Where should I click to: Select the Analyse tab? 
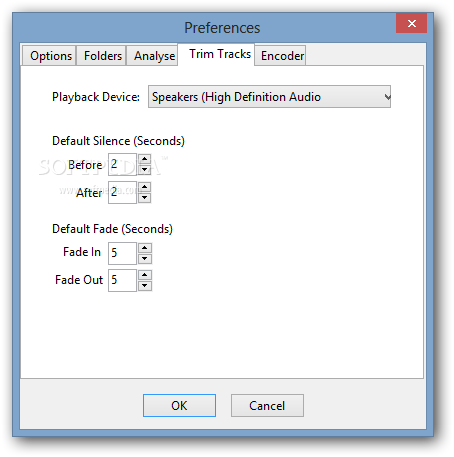point(152,56)
